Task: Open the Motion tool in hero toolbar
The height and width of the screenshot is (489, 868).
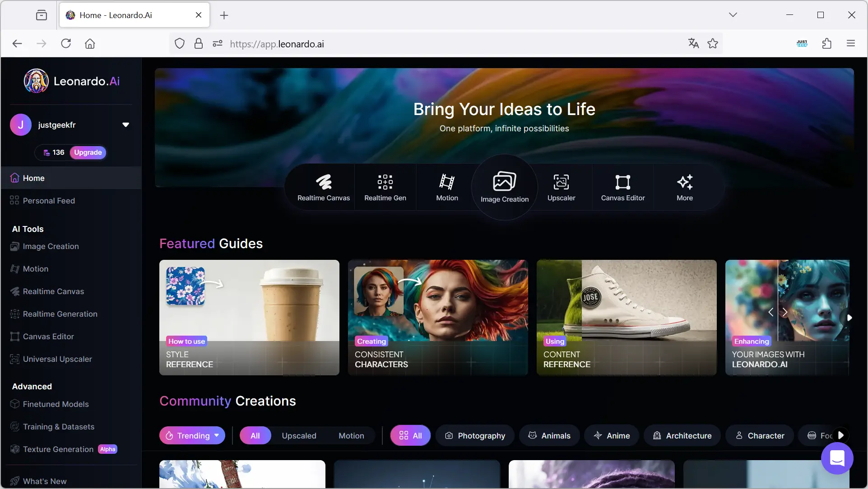Action: coord(447,188)
